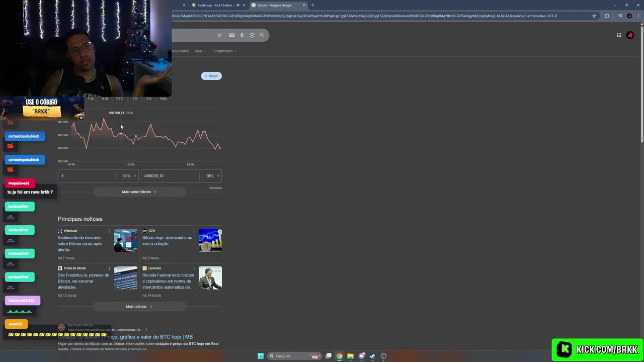Start voice search with the microphone icon

pos(242,35)
